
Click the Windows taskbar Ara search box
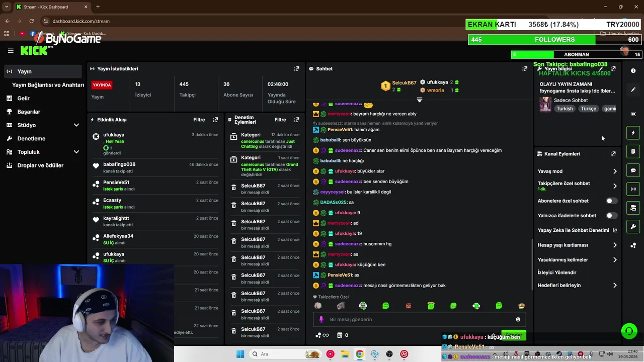[x=285, y=354]
